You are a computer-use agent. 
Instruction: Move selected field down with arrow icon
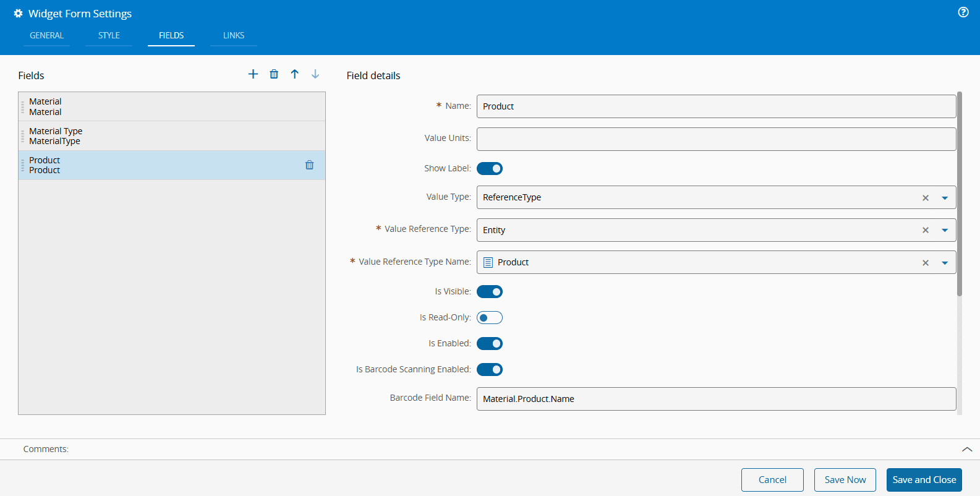click(315, 74)
